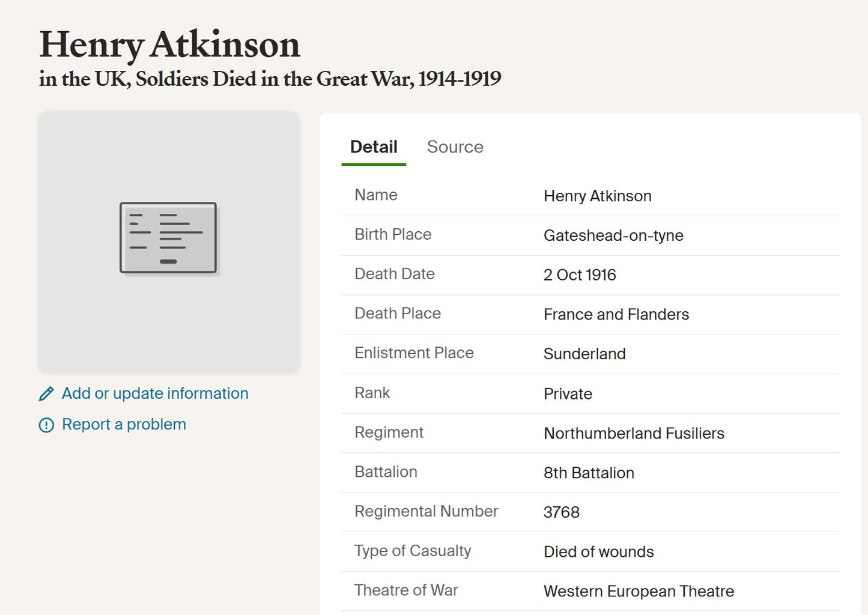Click the Report a problem link
This screenshot has height=615, width=868.
coord(124,425)
